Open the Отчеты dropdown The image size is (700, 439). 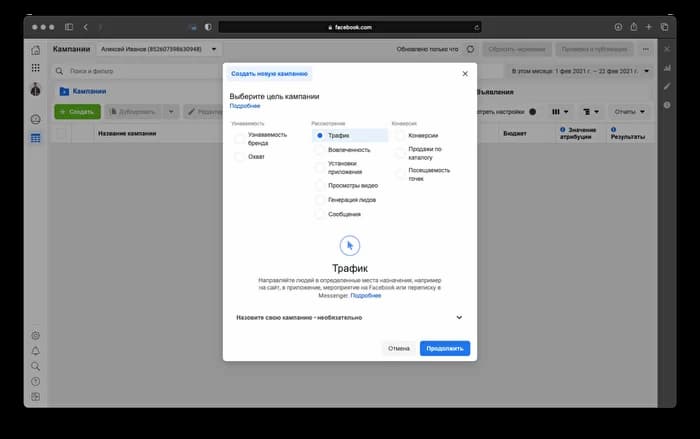coord(630,112)
